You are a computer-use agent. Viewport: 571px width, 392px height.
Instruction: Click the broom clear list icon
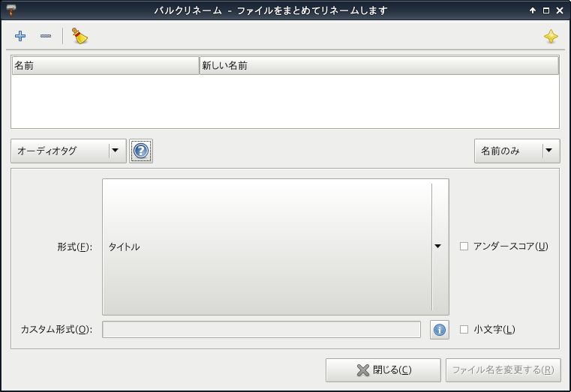click(80, 36)
